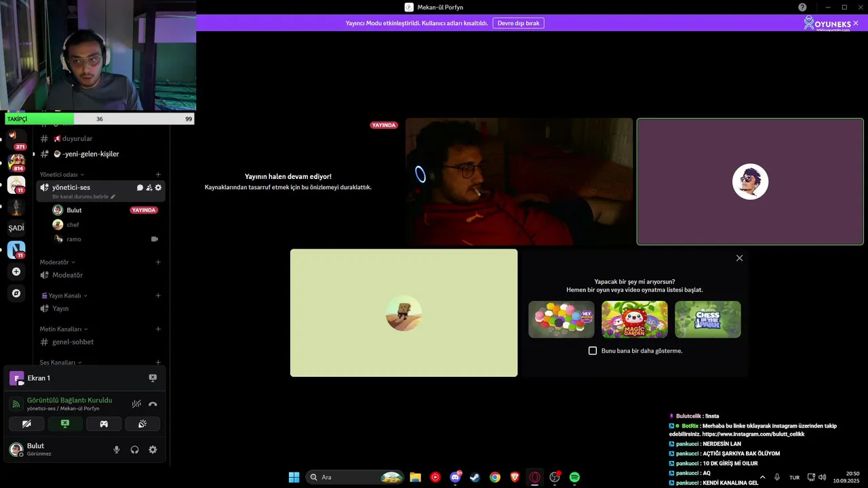Open the ŞADİ server
The height and width of the screenshot is (488, 868).
tap(16, 228)
